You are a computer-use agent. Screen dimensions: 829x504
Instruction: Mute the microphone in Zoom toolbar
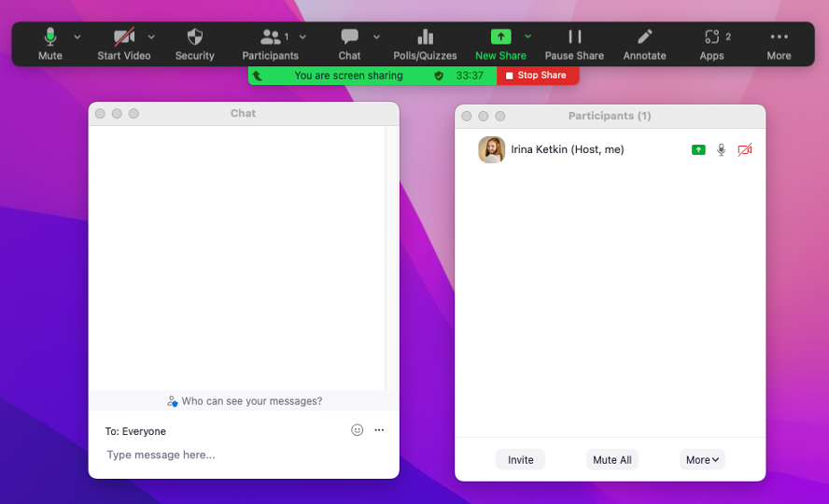coord(50,44)
